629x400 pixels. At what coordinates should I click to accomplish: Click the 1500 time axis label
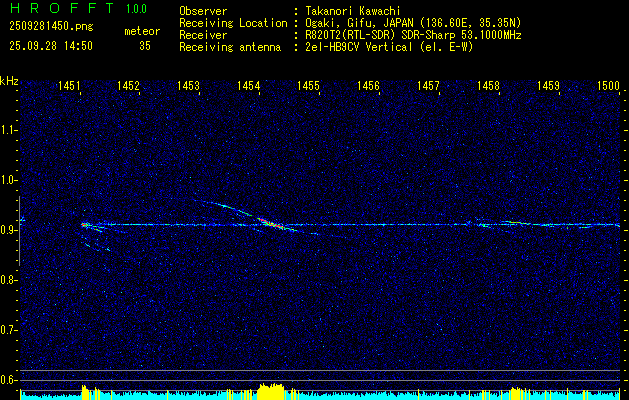click(609, 85)
